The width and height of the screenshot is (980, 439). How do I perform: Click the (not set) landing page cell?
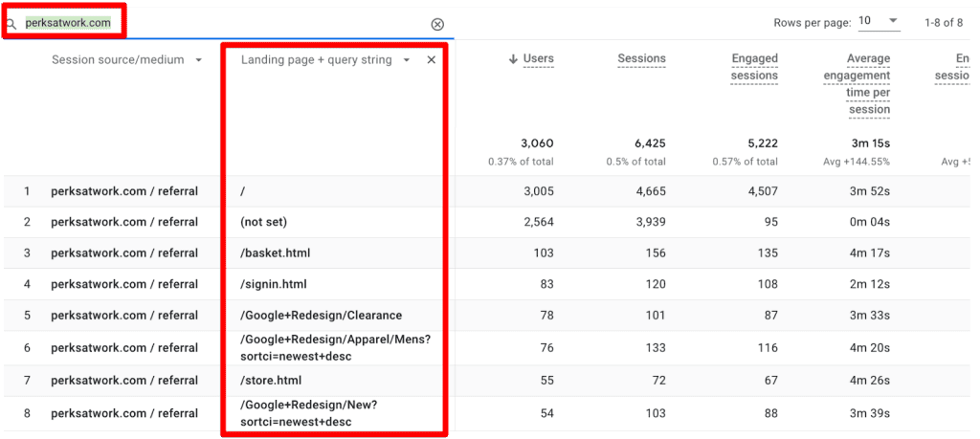[x=264, y=222]
